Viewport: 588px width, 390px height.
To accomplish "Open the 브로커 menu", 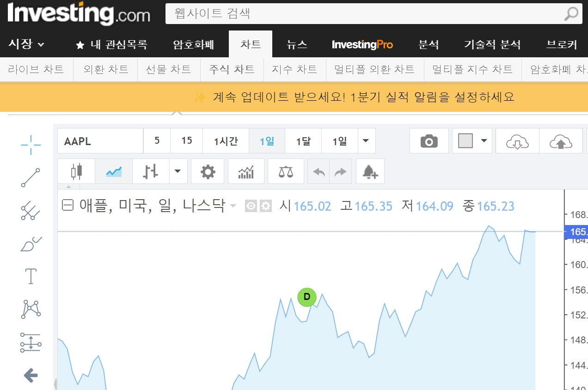I will pos(562,44).
